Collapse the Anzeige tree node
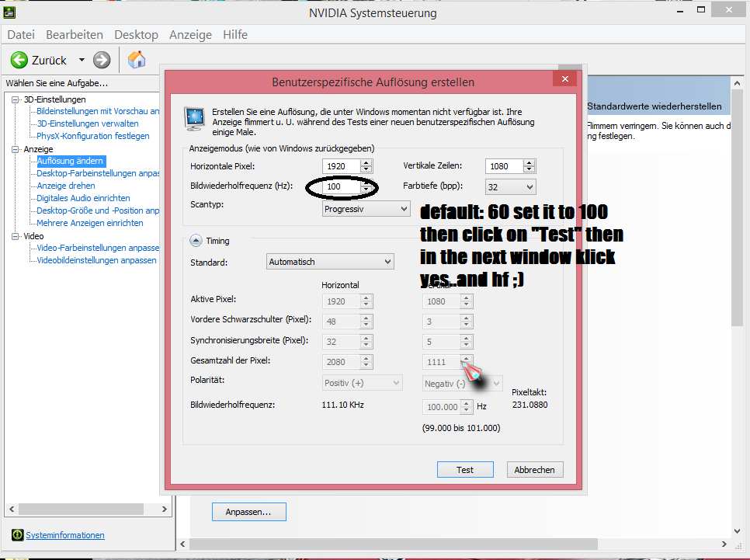 pyautogui.click(x=16, y=149)
